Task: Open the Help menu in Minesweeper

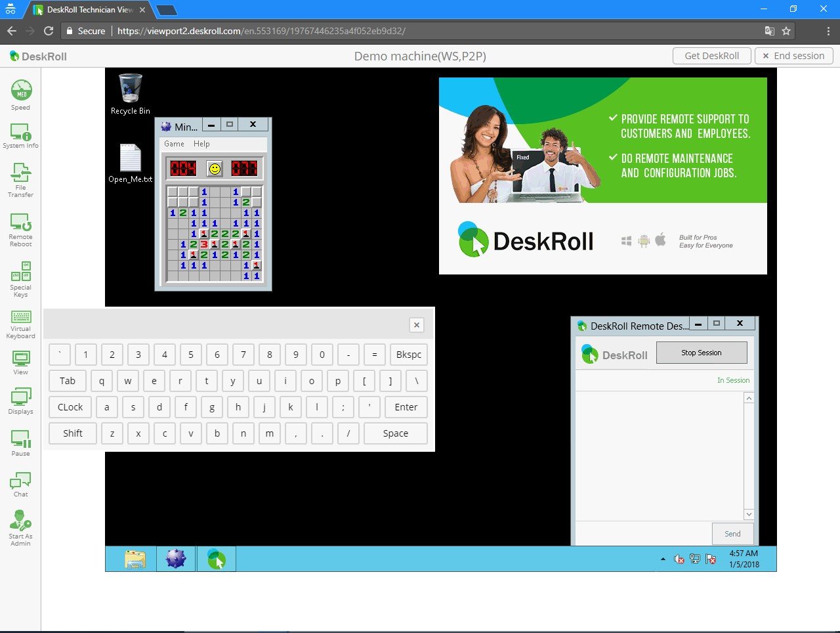Action: pyautogui.click(x=201, y=144)
